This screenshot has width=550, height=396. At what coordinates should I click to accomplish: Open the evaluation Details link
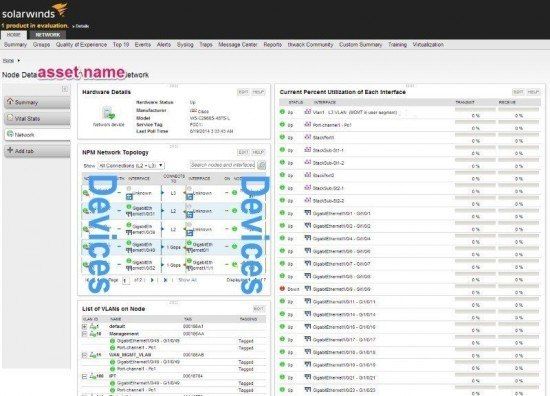point(82,26)
